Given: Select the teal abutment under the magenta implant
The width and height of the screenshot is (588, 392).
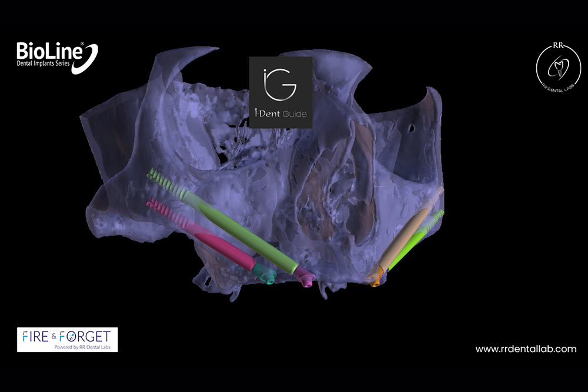Looking at the screenshot, I should click(x=265, y=275).
